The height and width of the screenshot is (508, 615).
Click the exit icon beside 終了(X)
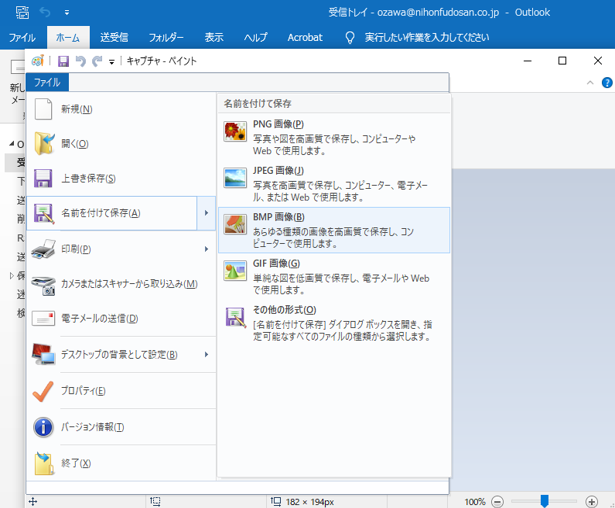coord(44,463)
